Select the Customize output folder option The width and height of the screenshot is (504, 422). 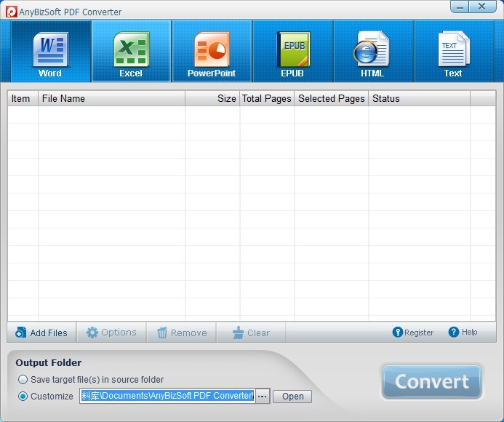click(23, 397)
